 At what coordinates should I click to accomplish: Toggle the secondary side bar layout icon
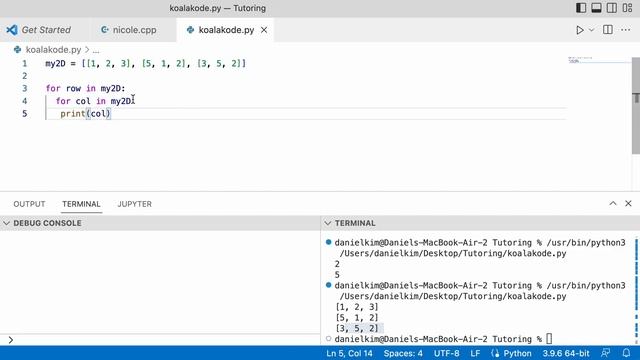(612, 8)
